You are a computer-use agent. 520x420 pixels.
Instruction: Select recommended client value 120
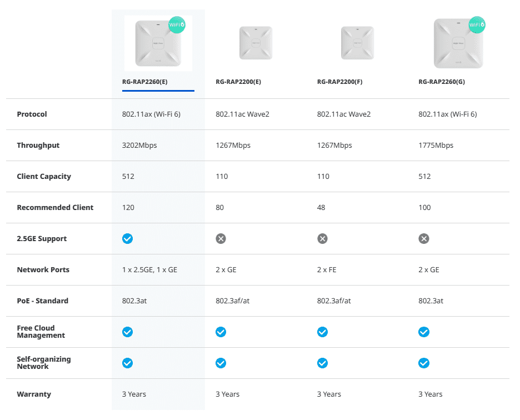coord(128,208)
